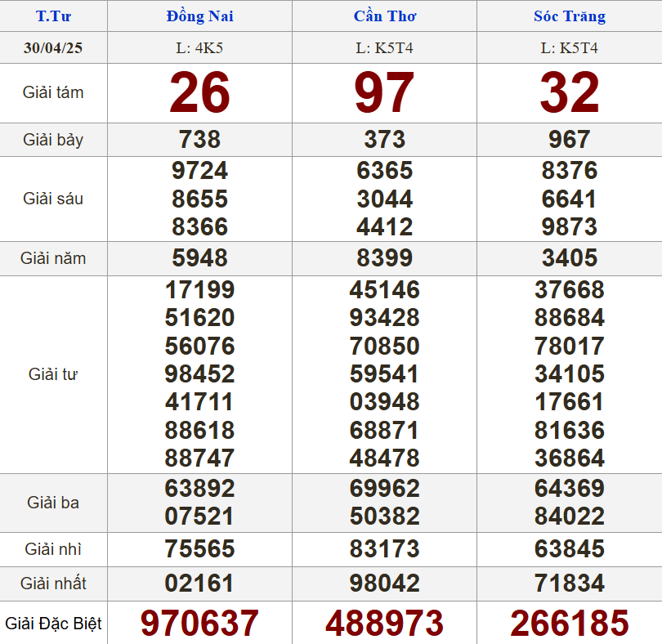Click the T.Tư weekday header link
The height and width of the screenshot is (644, 662).
[53, 16]
